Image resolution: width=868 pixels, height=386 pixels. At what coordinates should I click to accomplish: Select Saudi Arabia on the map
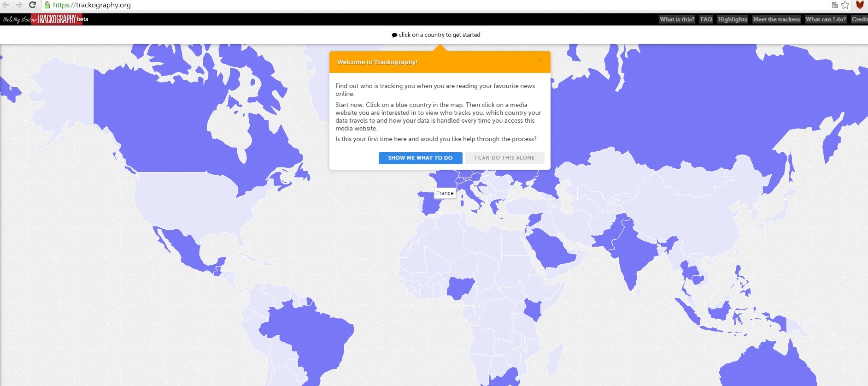551,249
